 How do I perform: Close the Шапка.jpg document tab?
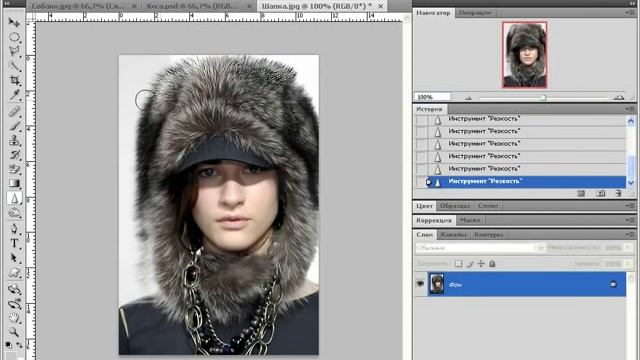380,6
